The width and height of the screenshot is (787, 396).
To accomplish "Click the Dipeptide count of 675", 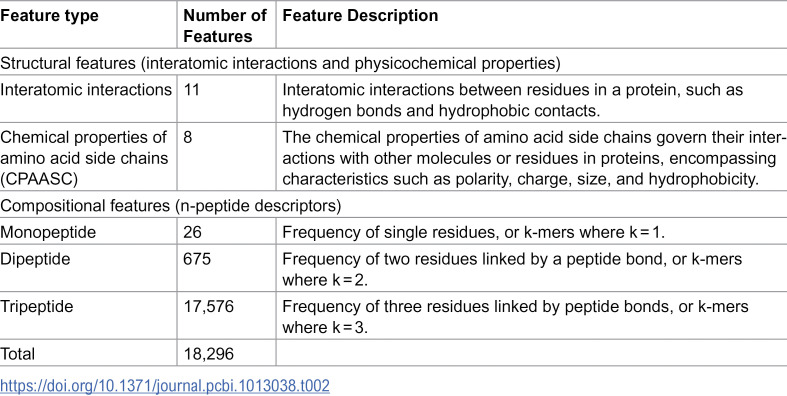I will [x=197, y=259].
